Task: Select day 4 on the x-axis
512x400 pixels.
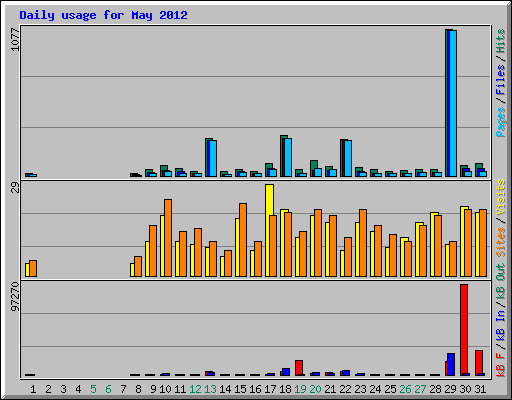Action: pyautogui.click(x=78, y=389)
